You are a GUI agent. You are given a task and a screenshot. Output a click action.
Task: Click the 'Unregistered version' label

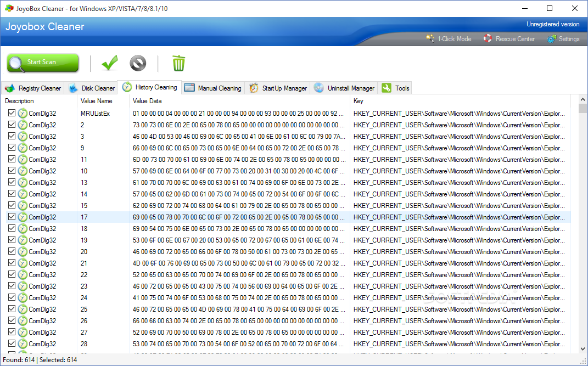point(553,24)
